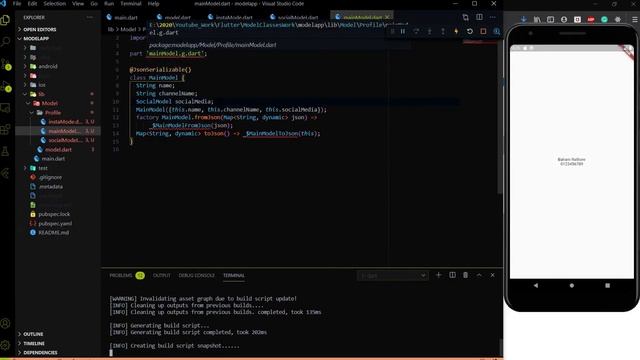Split the terminal panel
The height and width of the screenshot is (360, 640).
coord(452,275)
